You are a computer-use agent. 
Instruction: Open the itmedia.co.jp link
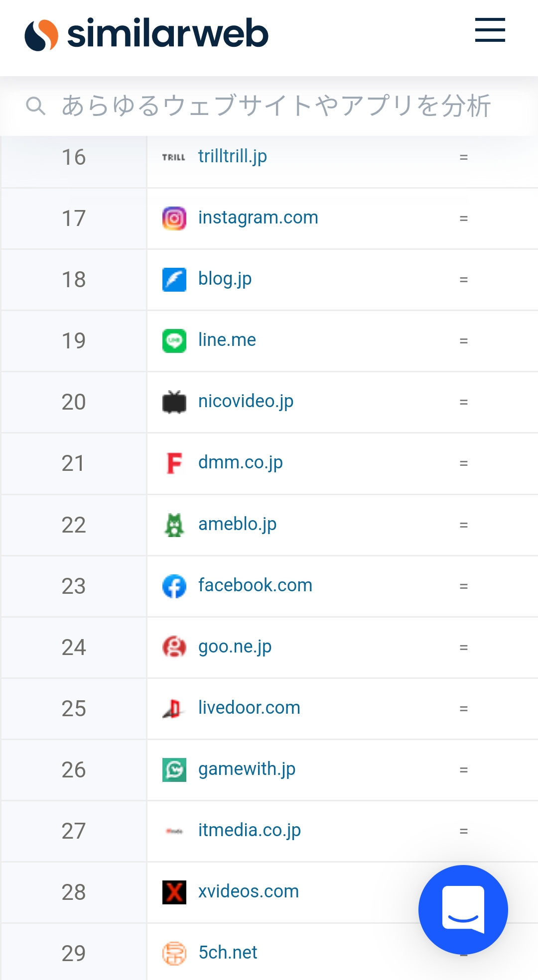(250, 831)
